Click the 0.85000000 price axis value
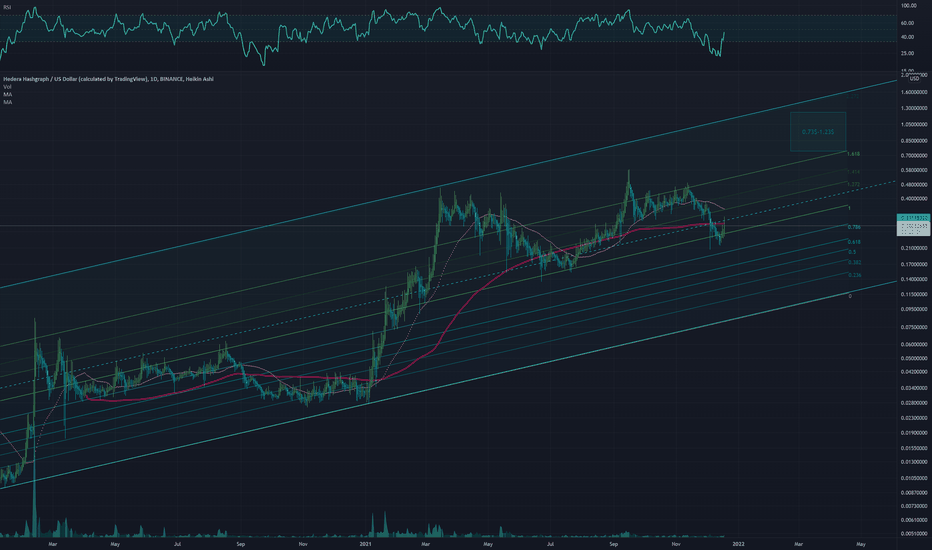Screen dimensions: 932x550 [914, 141]
